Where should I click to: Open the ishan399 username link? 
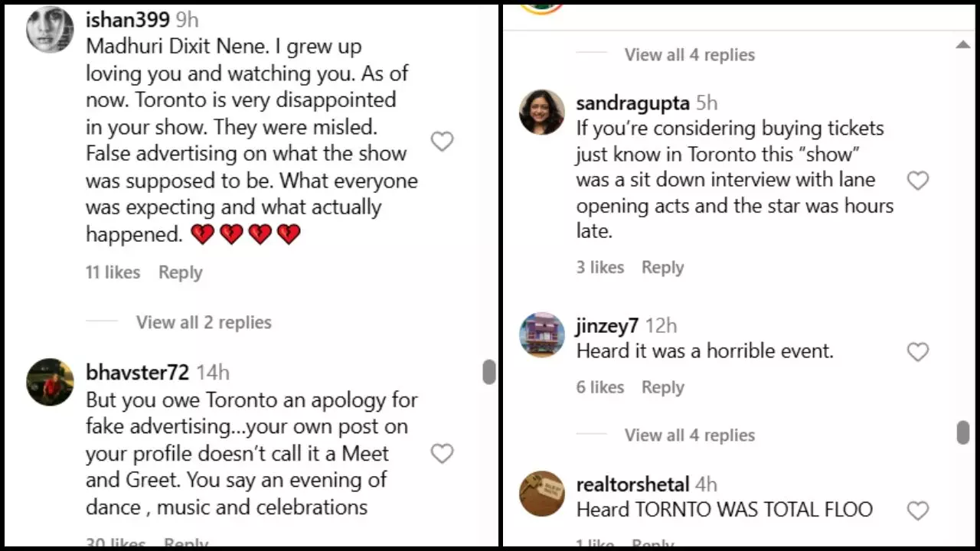pyautogui.click(x=127, y=19)
